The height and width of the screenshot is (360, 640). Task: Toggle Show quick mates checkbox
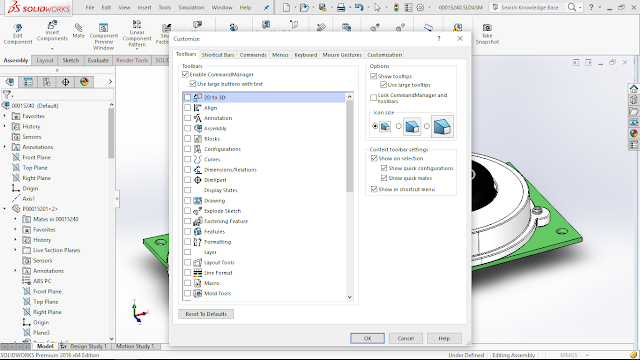point(384,178)
